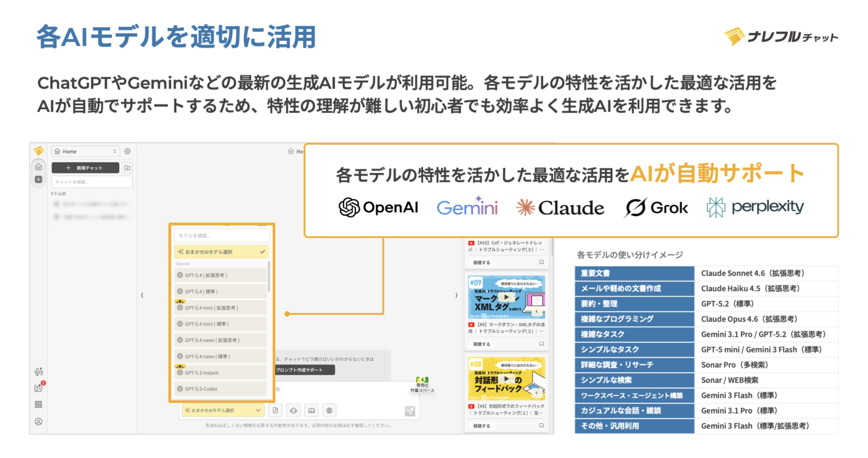Open the voice transcription microphone icon
The width and height of the screenshot is (868, 458).
39,372
